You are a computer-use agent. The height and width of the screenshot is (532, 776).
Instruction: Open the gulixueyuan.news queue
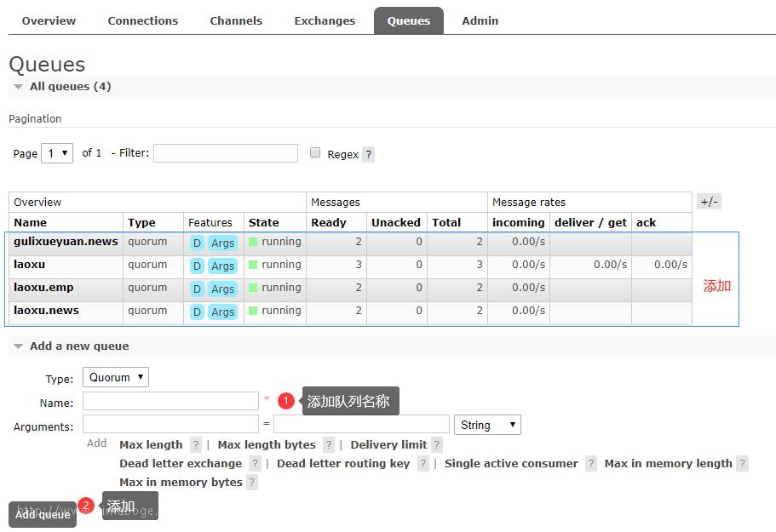66,241
